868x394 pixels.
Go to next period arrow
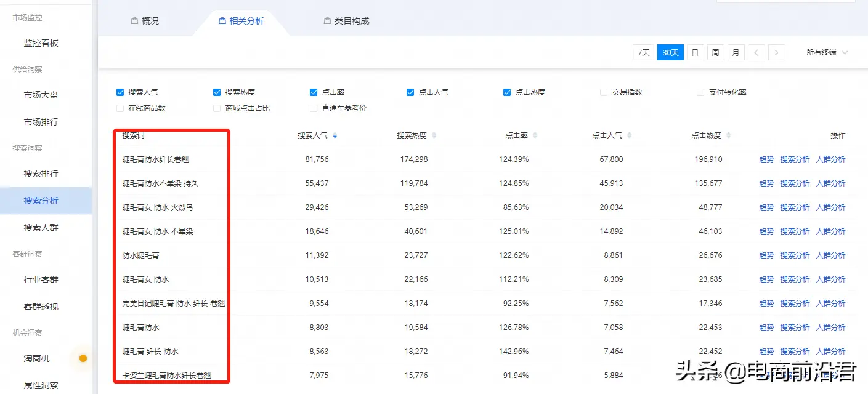(777, 52)
